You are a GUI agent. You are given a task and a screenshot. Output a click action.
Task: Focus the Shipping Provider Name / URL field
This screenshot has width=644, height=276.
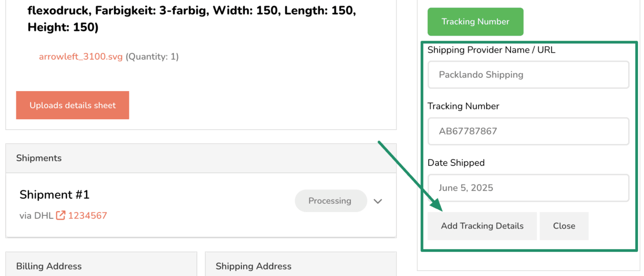[529, 75]
